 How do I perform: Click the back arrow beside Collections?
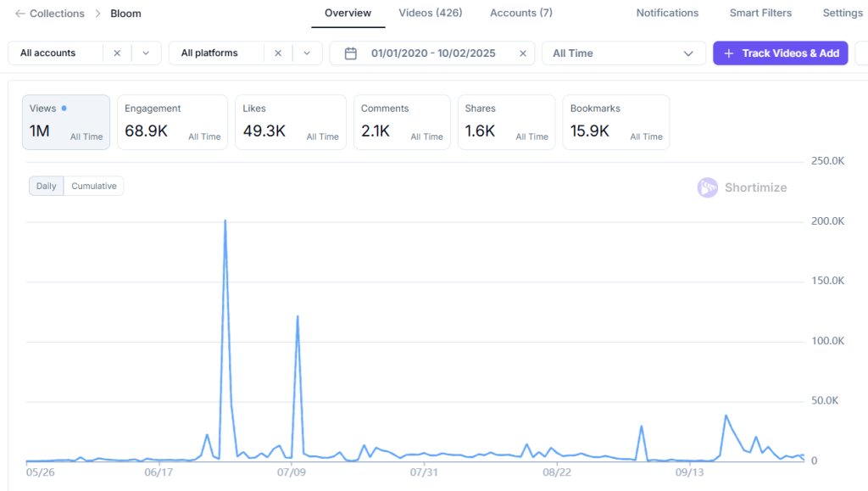coord(20,14)
